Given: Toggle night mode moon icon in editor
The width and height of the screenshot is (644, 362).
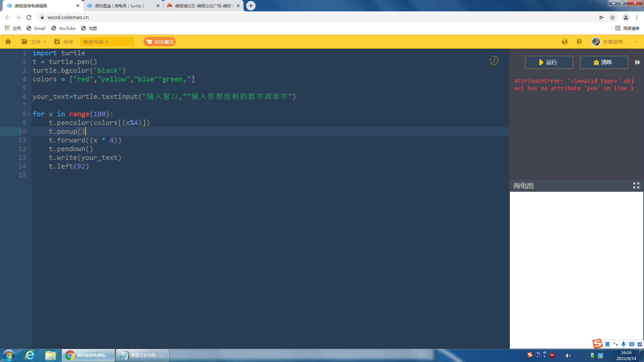Looking at the screenshot, I should pyautogui.click(x=494, y=60).
